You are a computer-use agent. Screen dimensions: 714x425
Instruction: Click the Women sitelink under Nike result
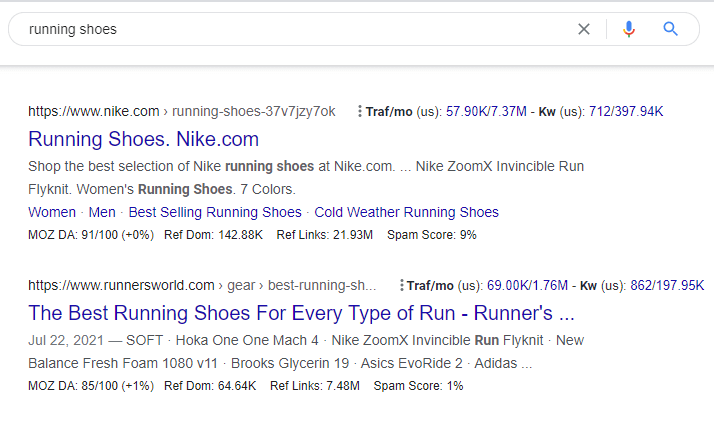pyautogui.click(x=52, y=212)
